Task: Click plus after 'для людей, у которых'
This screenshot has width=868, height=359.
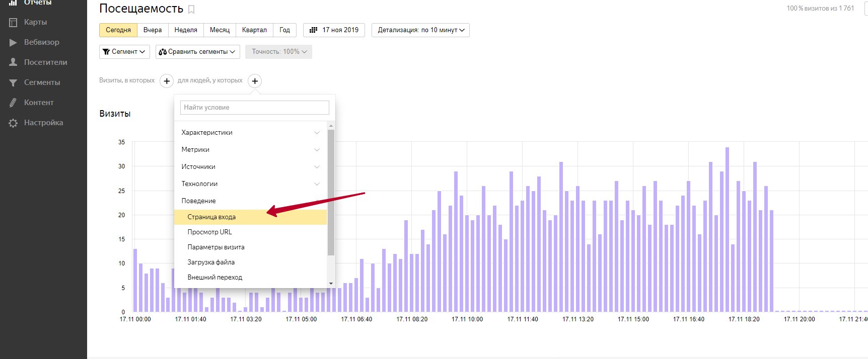Action: click(x=255, y=81)
